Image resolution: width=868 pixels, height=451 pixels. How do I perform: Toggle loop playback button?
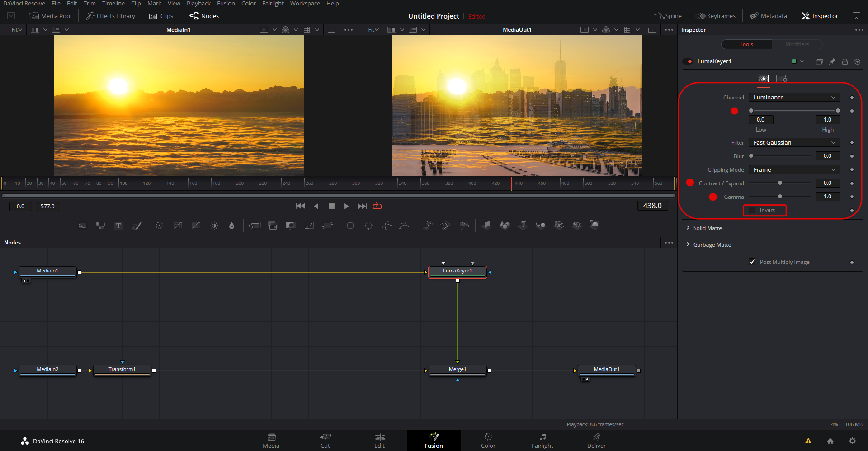point(377,206)
